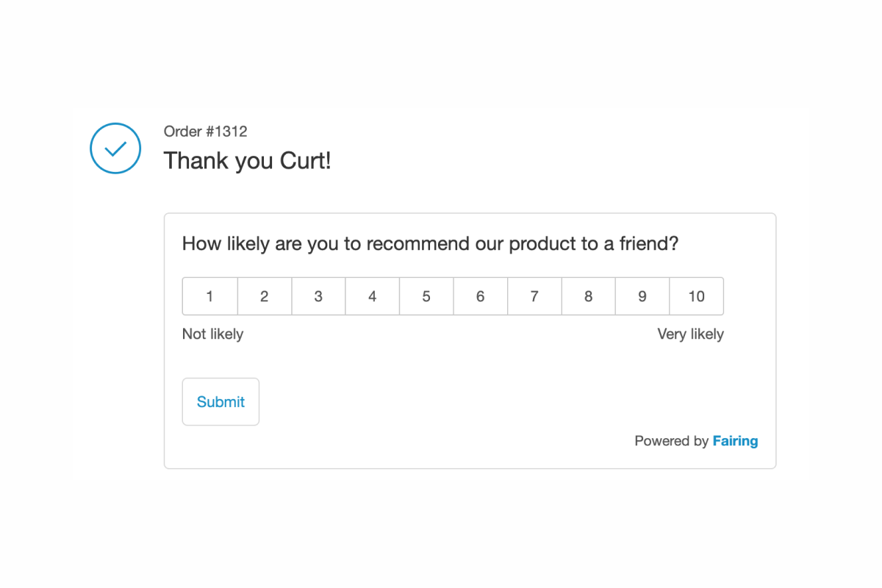Select rating 1 on the scale
Screen dimensions: 882x588
point(209,296)
